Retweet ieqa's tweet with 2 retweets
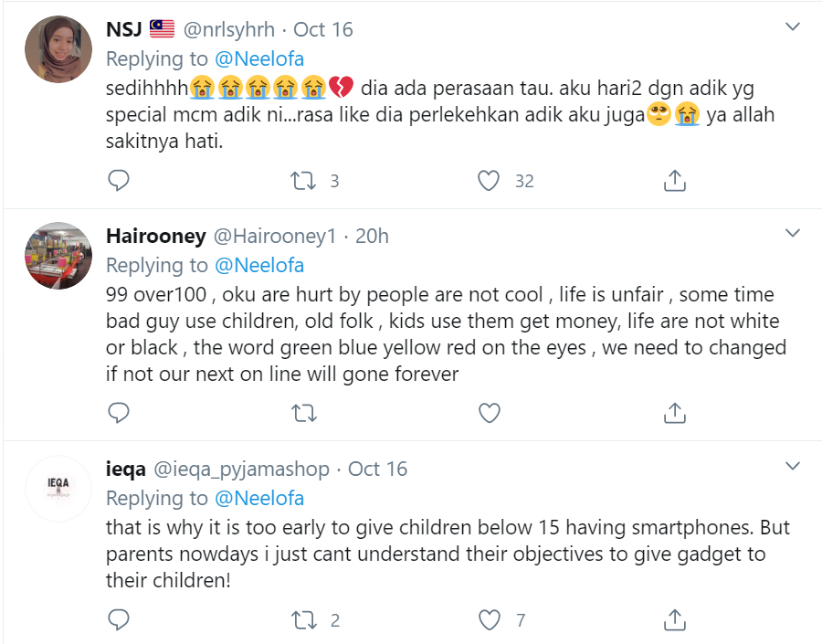 point(302,620)
